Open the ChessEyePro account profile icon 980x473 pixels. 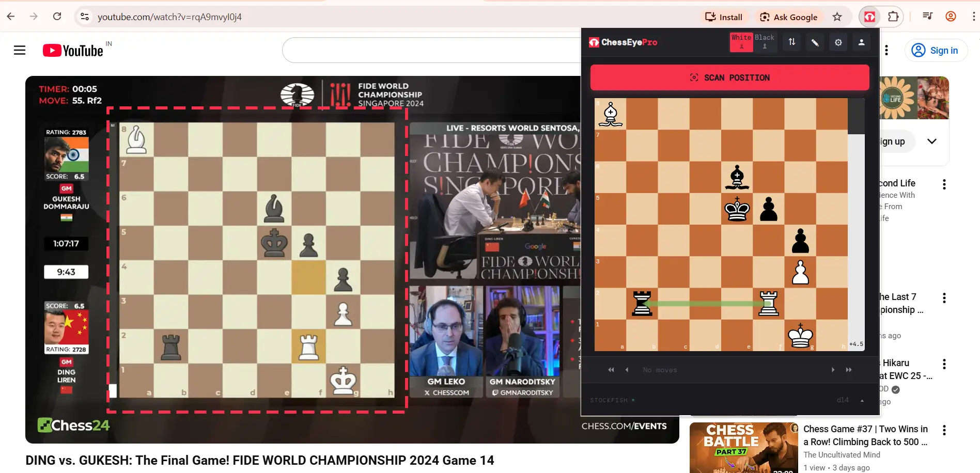861,42
